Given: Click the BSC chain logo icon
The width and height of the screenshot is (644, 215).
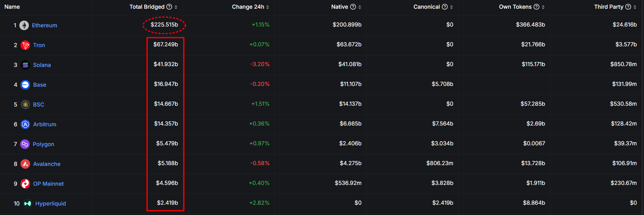Looking at the screenshot, I should [25, 105].
